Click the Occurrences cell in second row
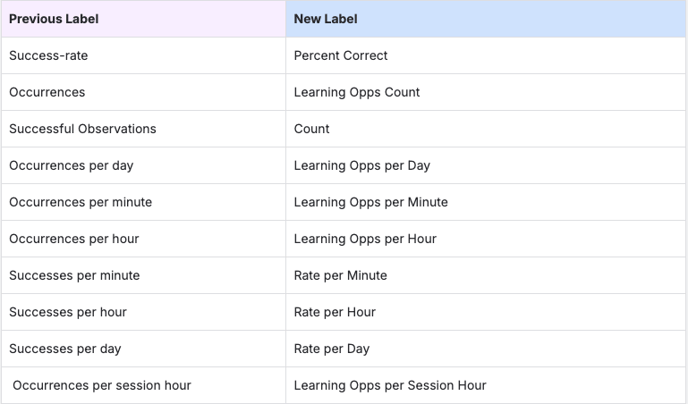This screenshot has height=404, width=688. pyautogui.click(x=47, y=92)
